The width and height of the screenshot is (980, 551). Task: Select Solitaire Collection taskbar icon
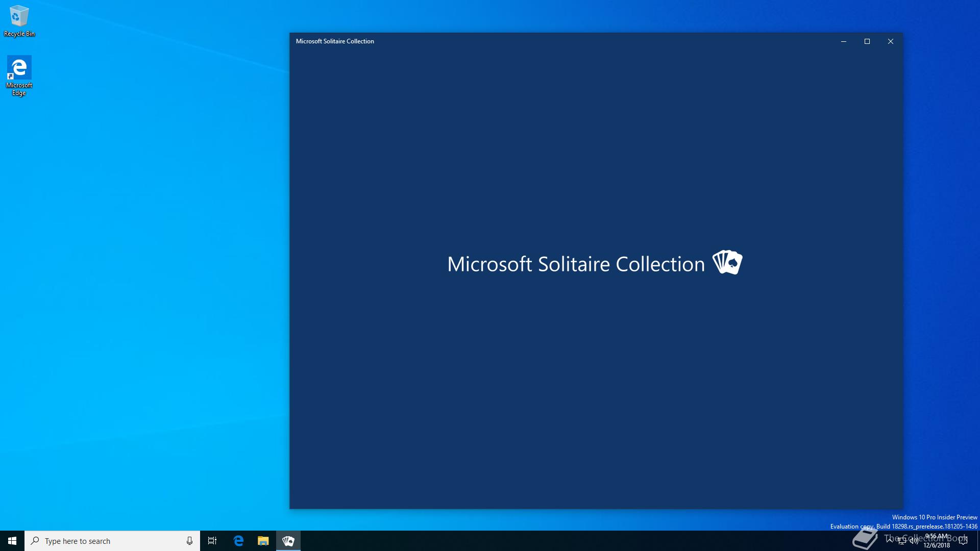coord(288,541)
